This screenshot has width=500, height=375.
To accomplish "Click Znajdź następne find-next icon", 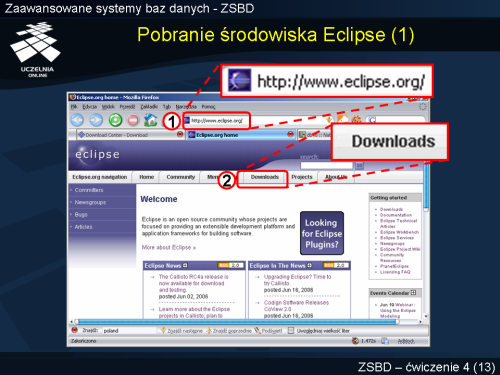I will point(163,330).
